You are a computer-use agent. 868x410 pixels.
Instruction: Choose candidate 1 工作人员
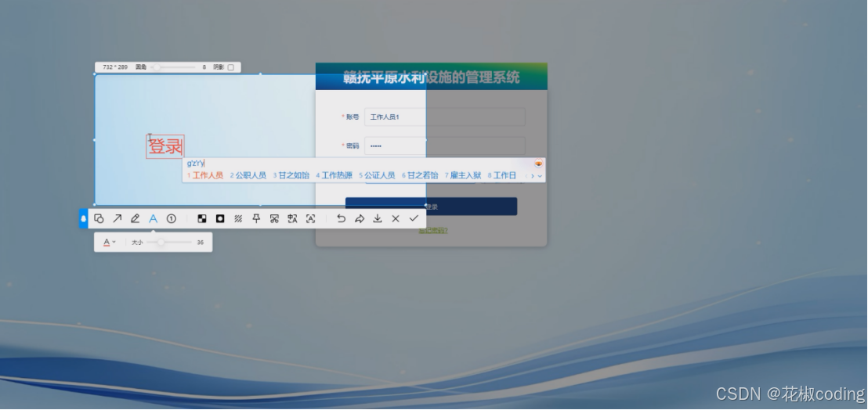pyautogui.click(x=204, y=176)
